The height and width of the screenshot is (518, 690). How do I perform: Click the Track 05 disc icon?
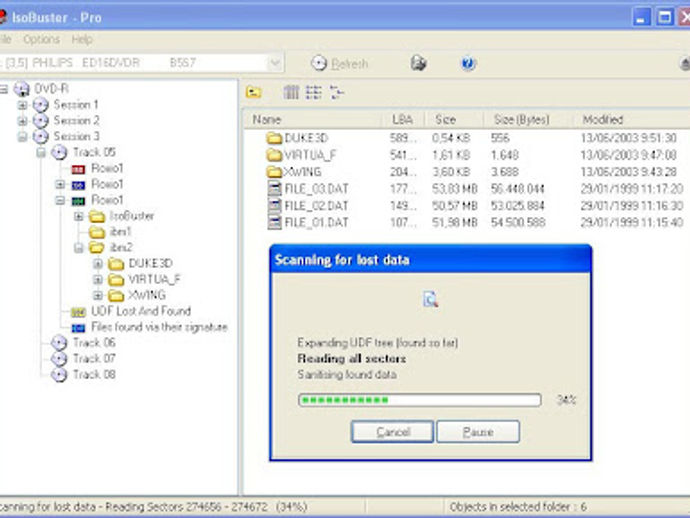click(59, 153)
